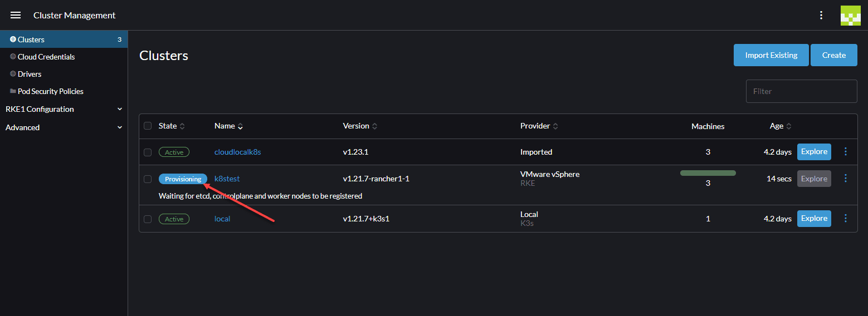868x316 pixels.
Task: Open the k8stest cluster link
Action: [x=227, y=179]
